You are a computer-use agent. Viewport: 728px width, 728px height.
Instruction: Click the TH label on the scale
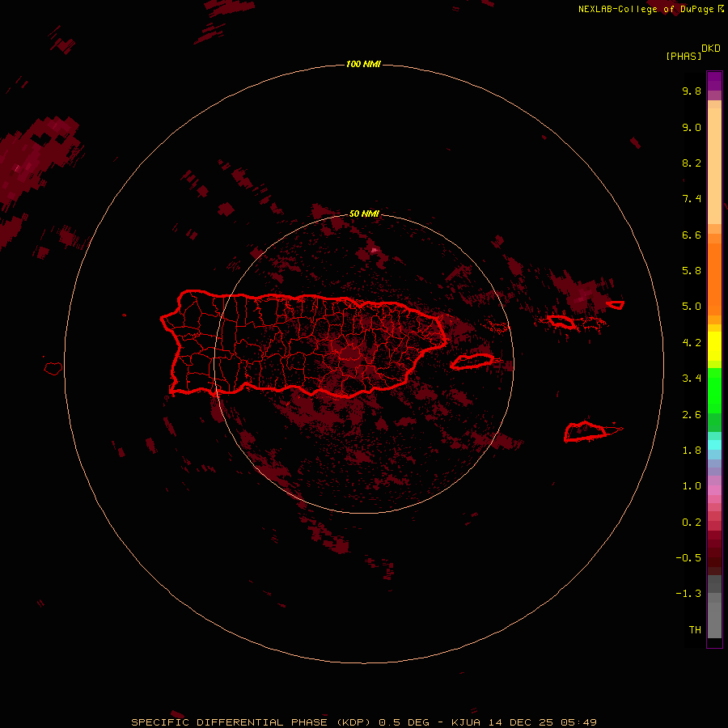coord(695,629)
